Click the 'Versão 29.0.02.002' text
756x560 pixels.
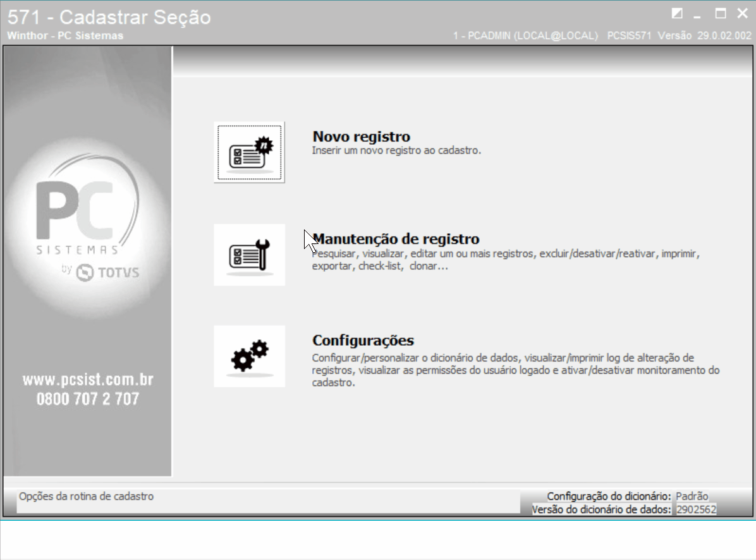click(x=704, y=35)
